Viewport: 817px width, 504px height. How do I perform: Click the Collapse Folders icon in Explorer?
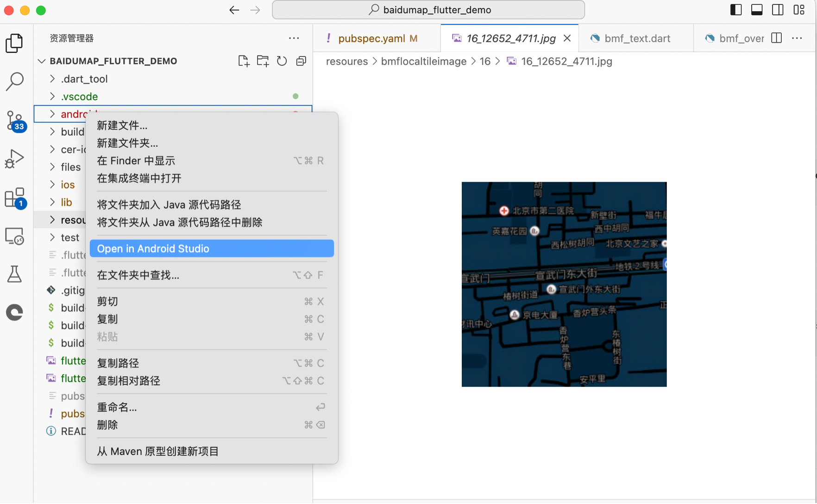[x=301, y=61]
